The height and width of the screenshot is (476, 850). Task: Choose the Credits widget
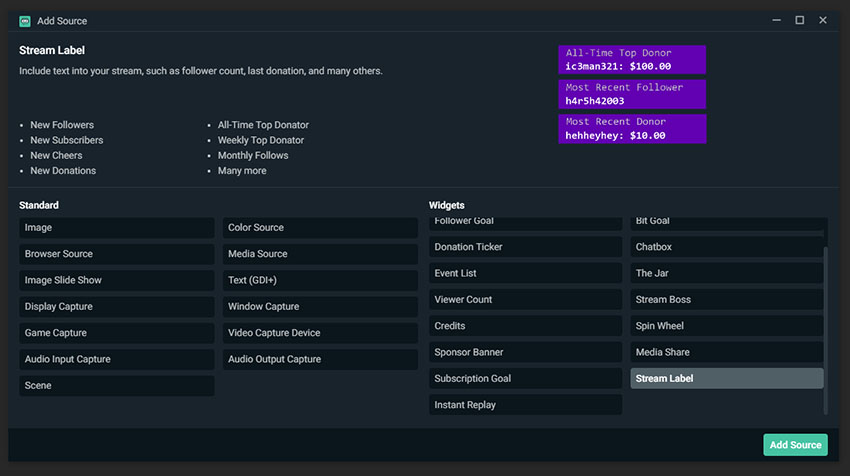point(525,326)
